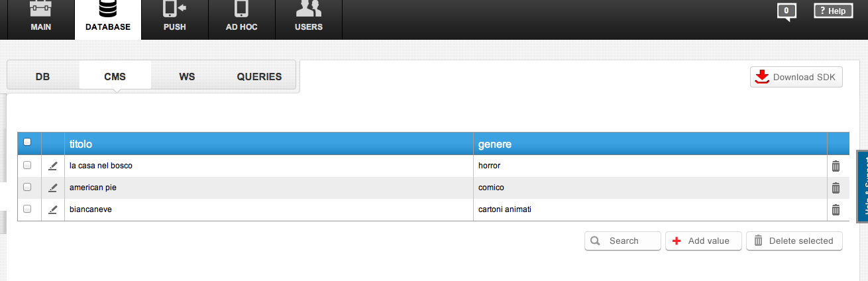
Task: Click into the Search field
Action: (x=623, y=241)
